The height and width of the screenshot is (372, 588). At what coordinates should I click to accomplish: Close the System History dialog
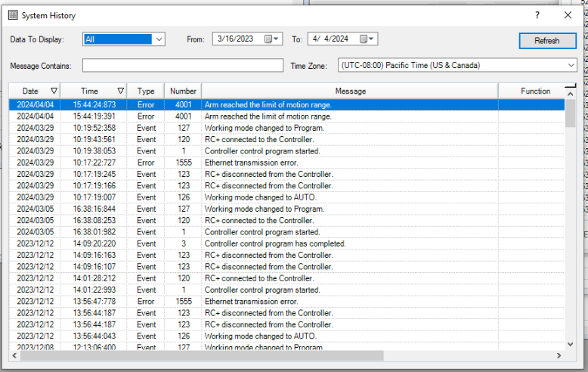[x=568, y=15]
